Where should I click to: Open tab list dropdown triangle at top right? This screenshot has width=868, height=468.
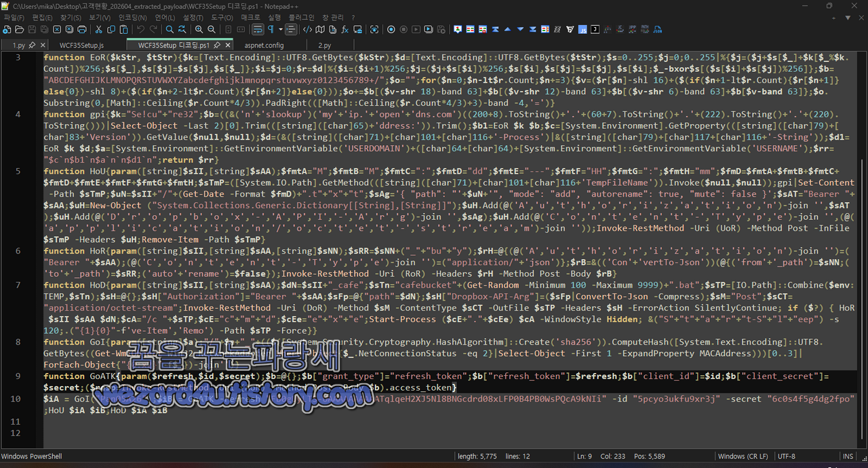pos(848,18)
